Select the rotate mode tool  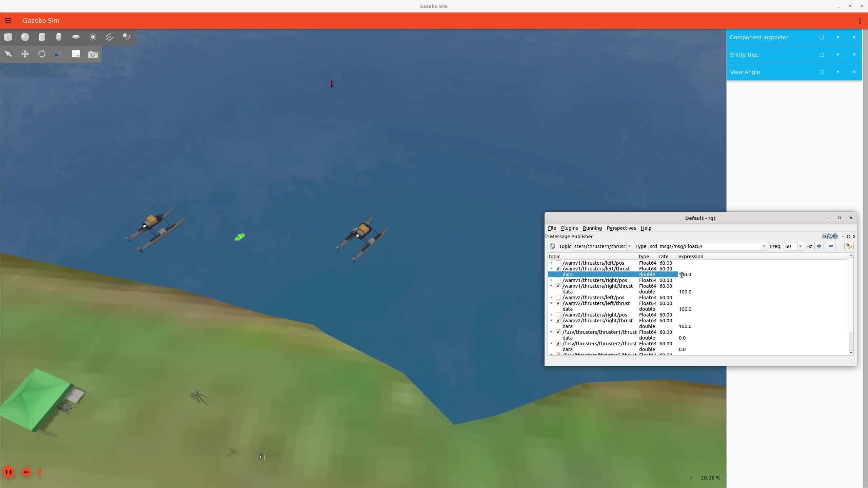[x=42, y=54]
